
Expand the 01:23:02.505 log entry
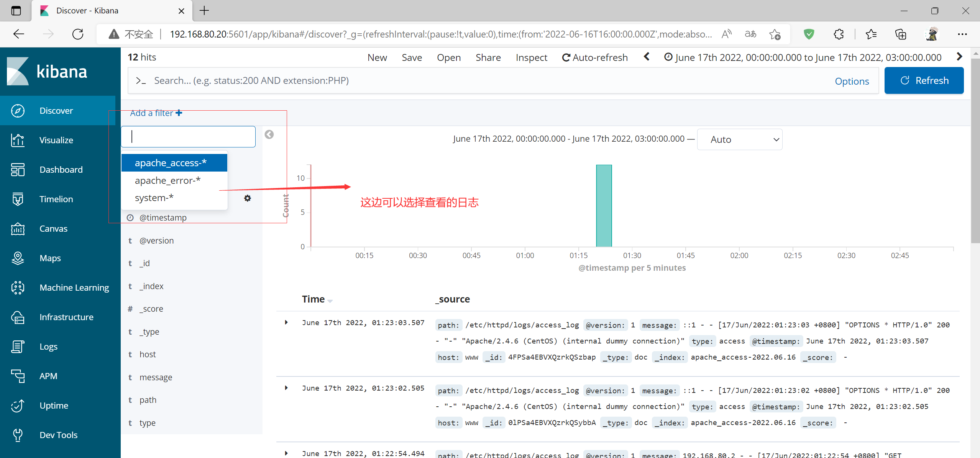[286, 388]
